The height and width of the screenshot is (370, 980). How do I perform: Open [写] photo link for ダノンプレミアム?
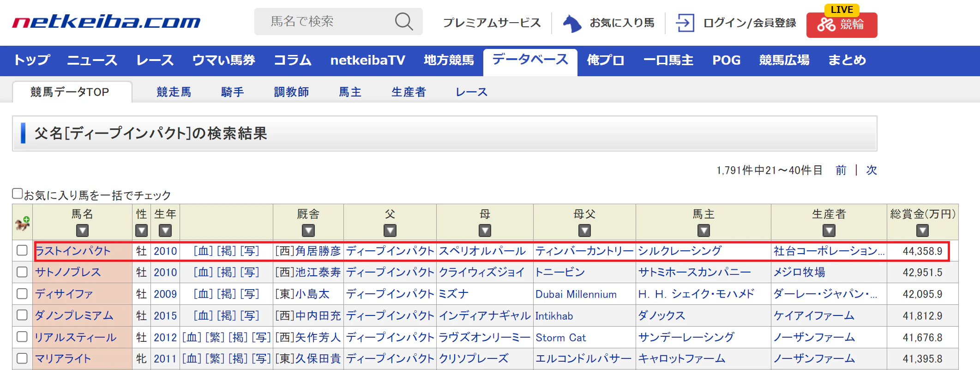coord(250,315)
